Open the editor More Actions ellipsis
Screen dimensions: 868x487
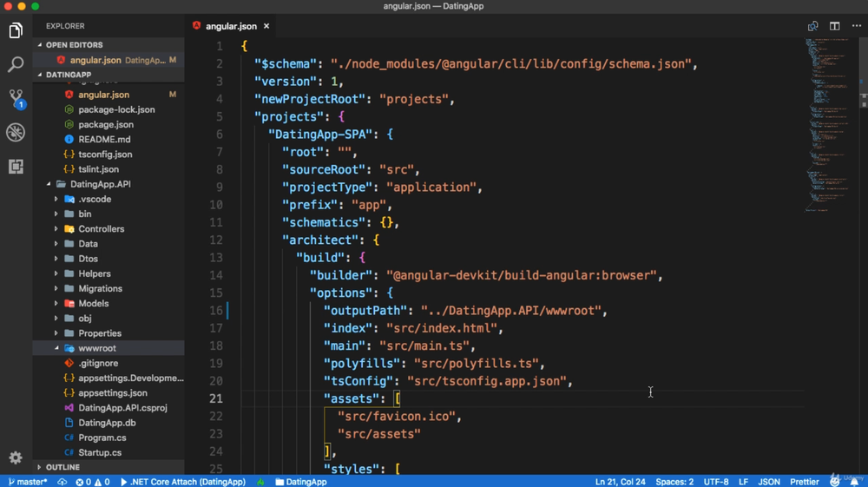[857, 26]
